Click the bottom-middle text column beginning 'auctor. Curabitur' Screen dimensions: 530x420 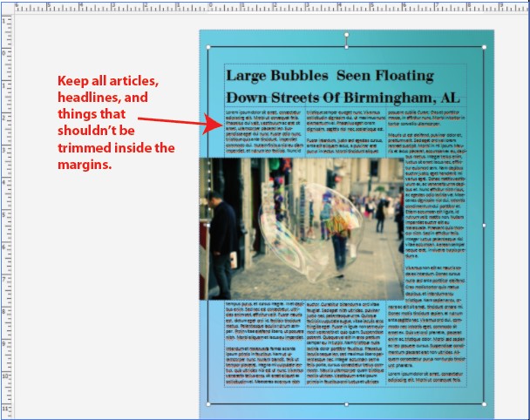(x=345, y=343)
